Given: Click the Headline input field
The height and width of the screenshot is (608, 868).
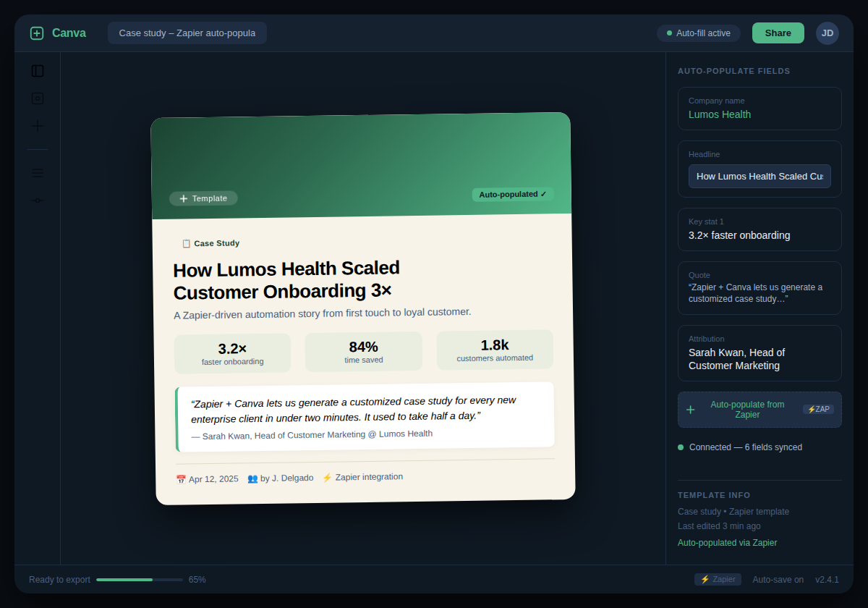Looking at the screenshot, I should [x=759, y=176].
